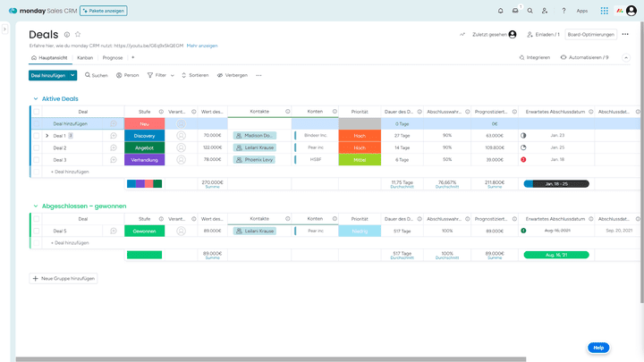Check the box next to Deal 5
Screen dimensions: 644x362
(37, 231)
